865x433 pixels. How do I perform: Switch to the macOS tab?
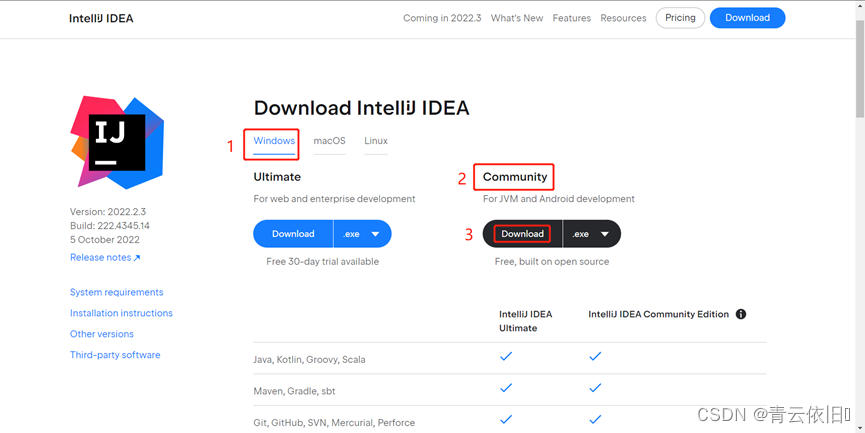point(329,141)
